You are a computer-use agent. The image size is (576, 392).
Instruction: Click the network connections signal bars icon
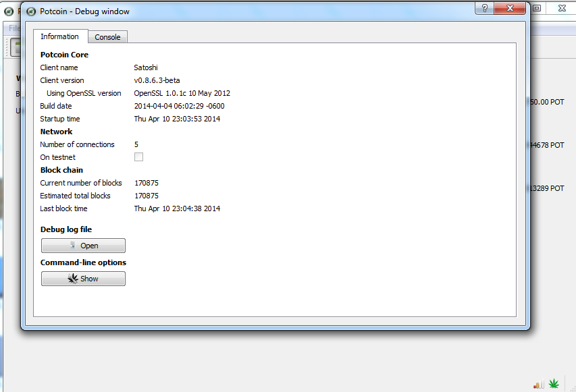(x=539, y=385)
